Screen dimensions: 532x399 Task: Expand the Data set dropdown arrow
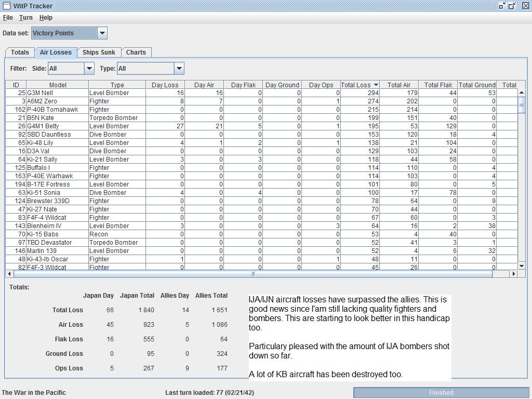point(102,33)
